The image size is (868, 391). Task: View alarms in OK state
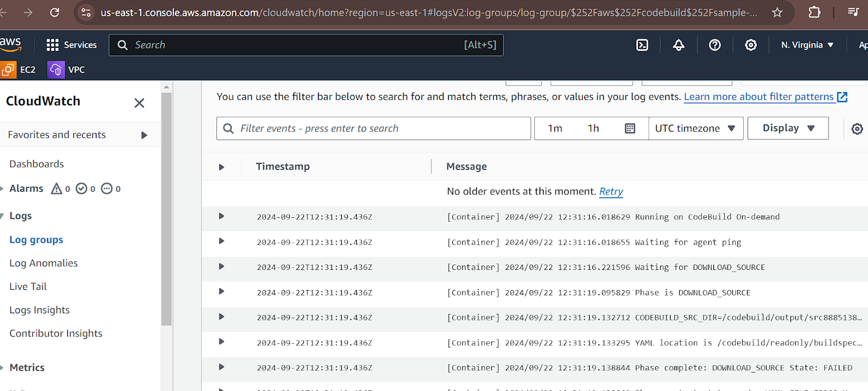[86, 188]
